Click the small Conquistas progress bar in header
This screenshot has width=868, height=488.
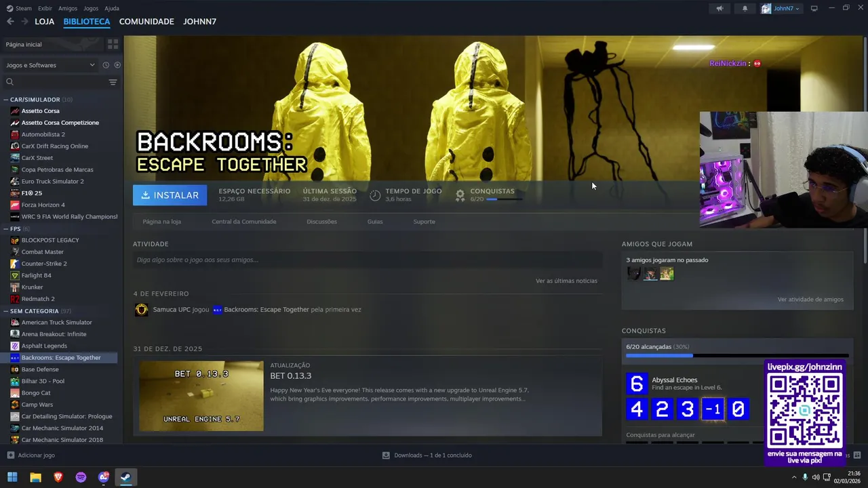click(x=505, y=199)
